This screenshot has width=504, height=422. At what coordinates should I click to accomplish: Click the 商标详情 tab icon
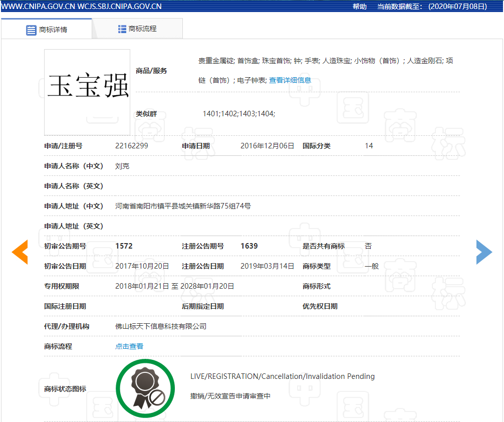point(31,30)
